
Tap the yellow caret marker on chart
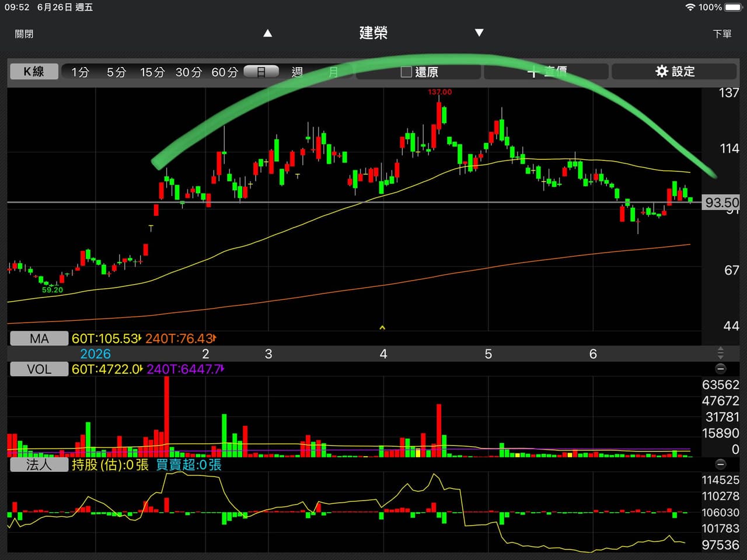point(382,328)
